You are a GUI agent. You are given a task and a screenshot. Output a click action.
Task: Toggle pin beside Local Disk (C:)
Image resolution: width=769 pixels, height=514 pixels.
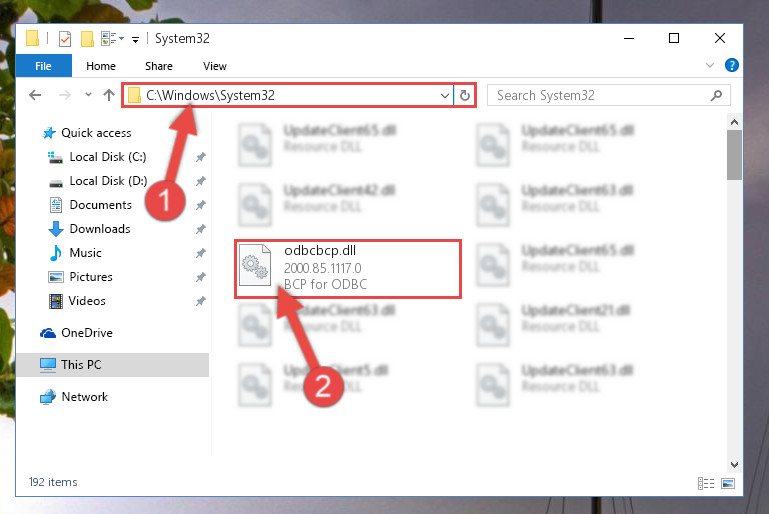pos(201,157)
